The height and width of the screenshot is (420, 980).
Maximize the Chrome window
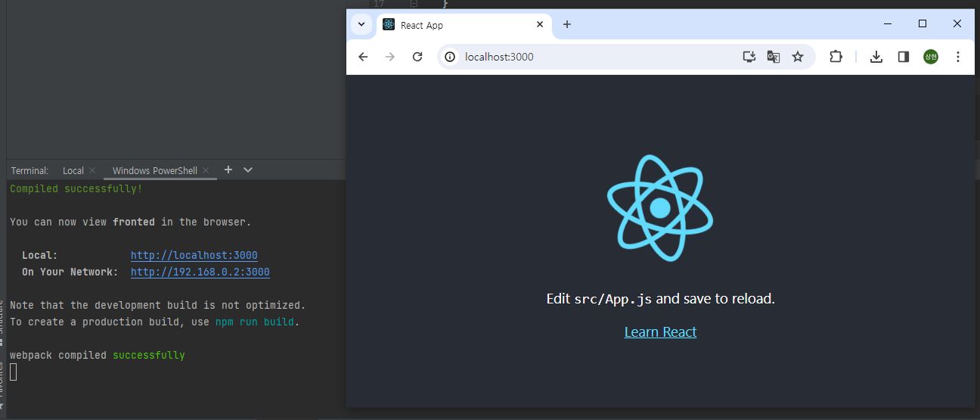tap(923, 24)
